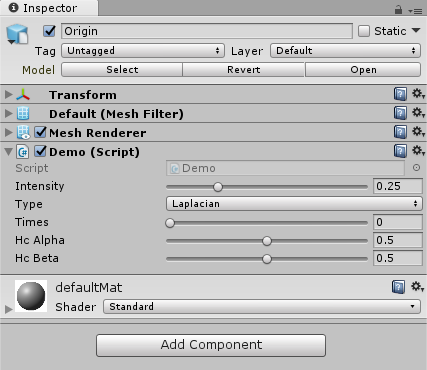Expand the Mesh Filter component foldout

pyautogui.click(x=9, y=114)
